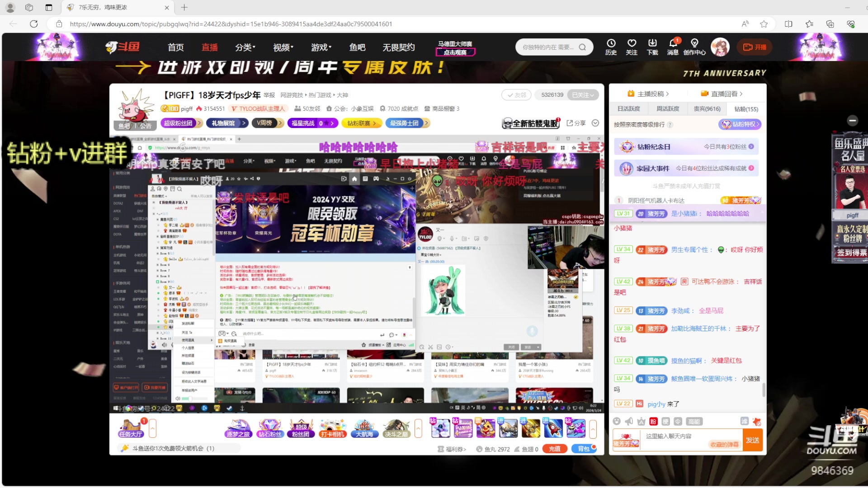Click the 钻粉特权 button
The height and width of the screenshot is (488, 868).
(740, 124)
